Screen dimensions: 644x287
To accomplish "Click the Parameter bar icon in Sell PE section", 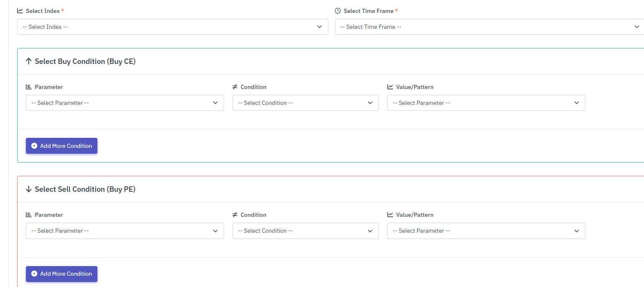I will [28, 214].
